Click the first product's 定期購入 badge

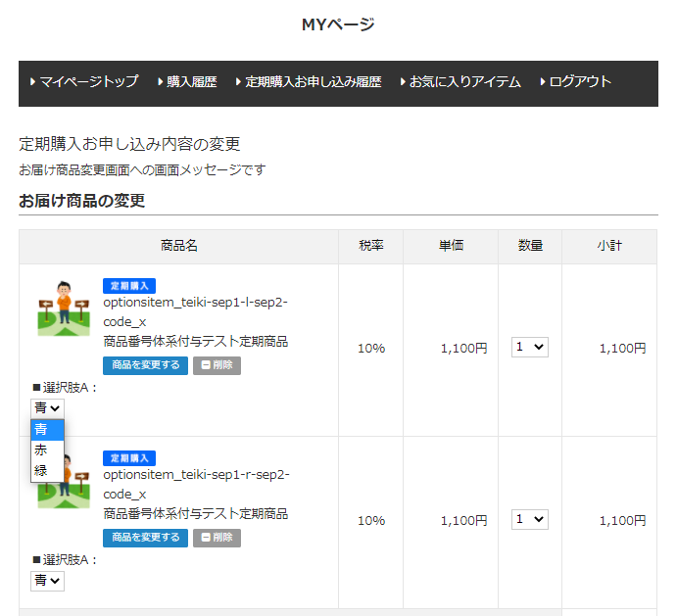[129, 286]
